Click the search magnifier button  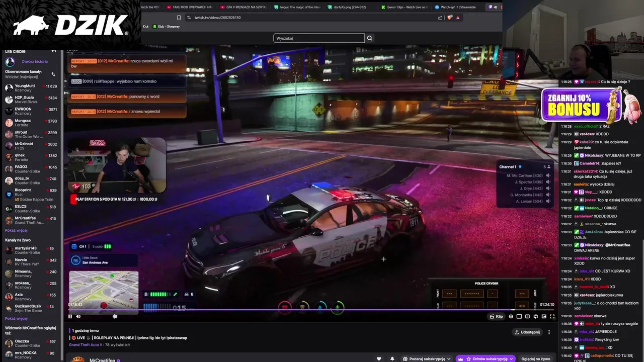point(369,38)
